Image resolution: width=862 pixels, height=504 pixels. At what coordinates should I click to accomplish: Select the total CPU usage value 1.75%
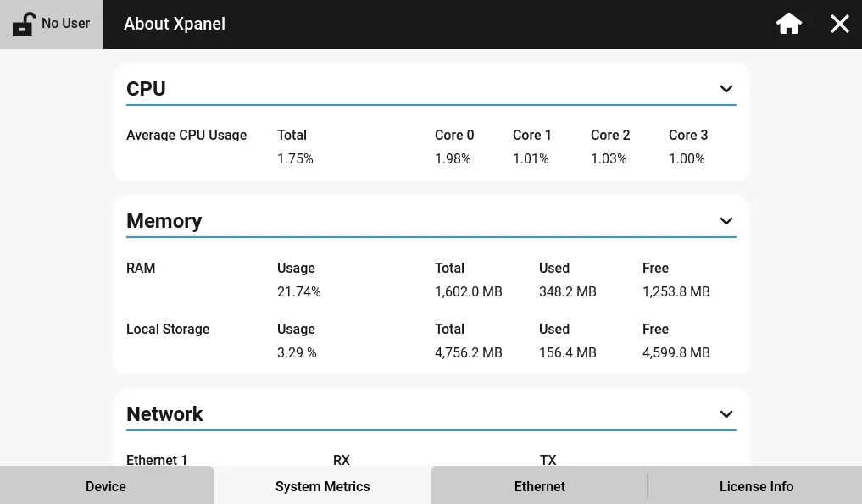(x=295, y=159)
